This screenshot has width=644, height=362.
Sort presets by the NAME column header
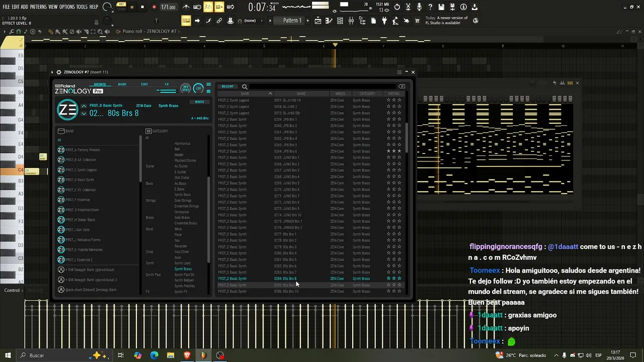click(x=301, y=94)
